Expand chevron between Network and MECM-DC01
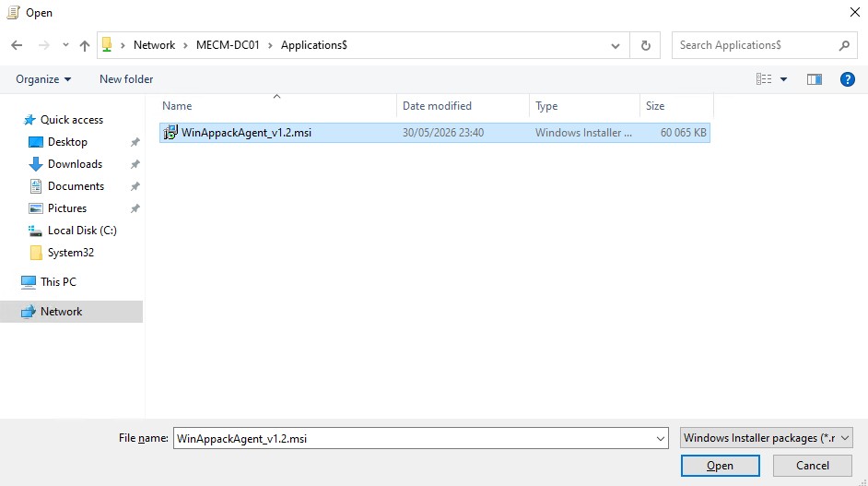The height and width of the screenshot is (486, 868). (x=185, y=45)
